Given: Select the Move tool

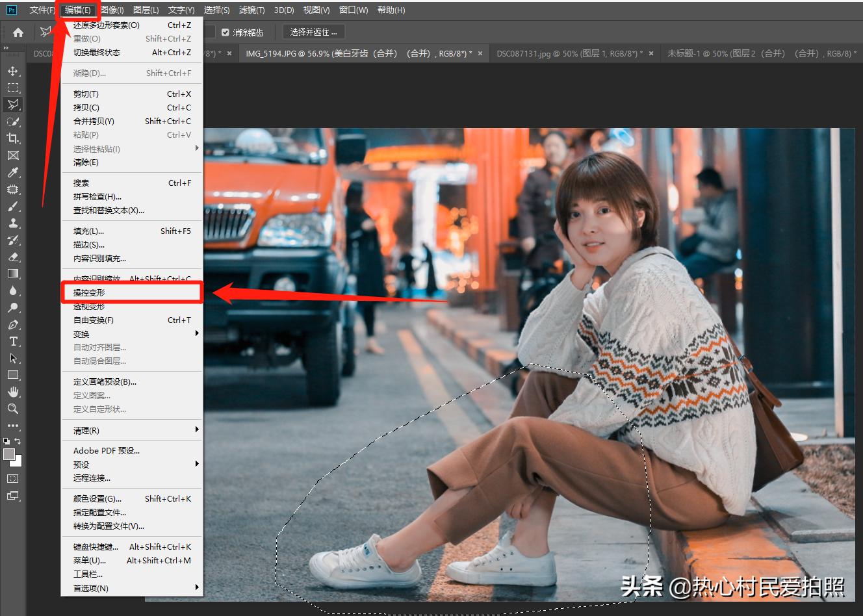Looking at the screenshot, I should [x=13, y=71].
